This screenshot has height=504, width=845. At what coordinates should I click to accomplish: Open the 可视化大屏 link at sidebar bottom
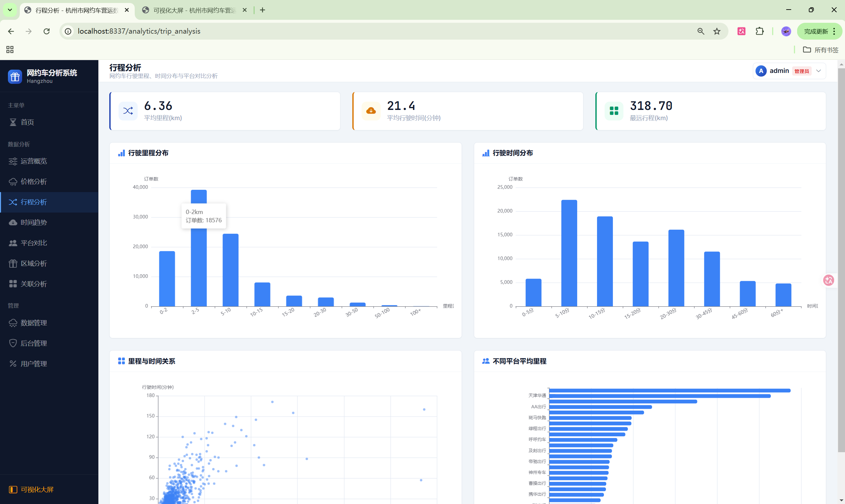point(37,489)
